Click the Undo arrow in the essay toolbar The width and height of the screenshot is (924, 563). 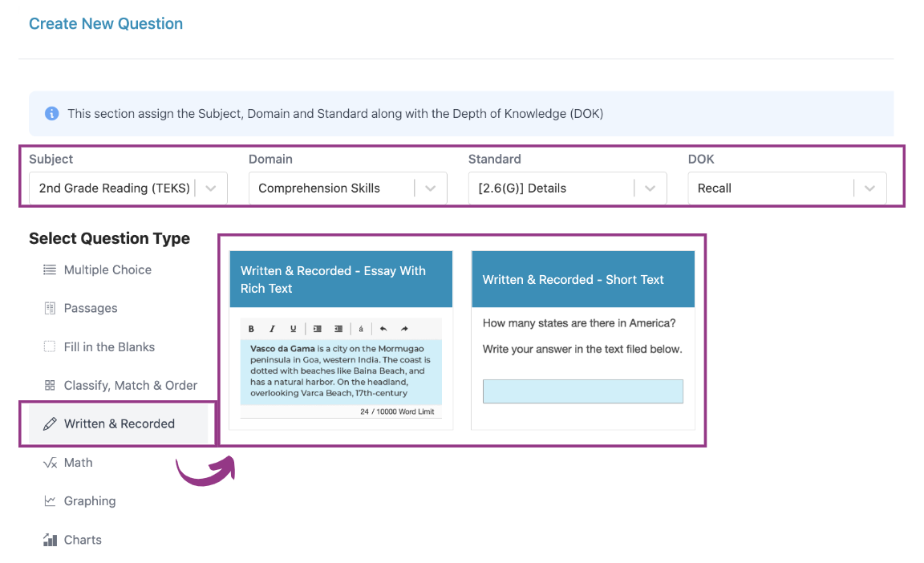coord(383,329)
